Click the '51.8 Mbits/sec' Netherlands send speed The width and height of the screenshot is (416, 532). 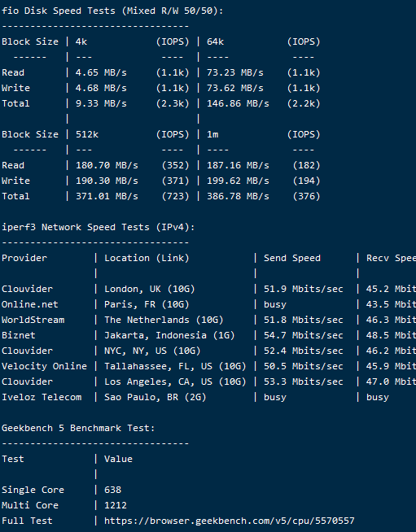(304, 320)
